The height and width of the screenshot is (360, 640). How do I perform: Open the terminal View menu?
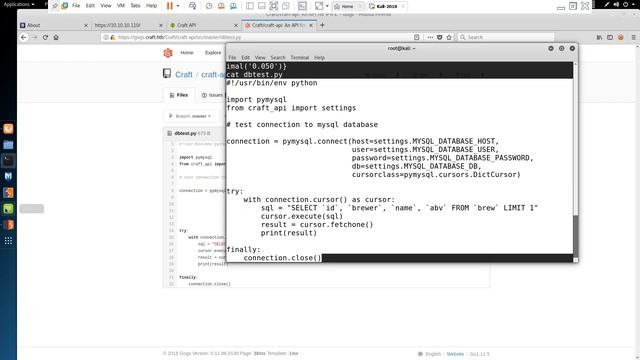pos(260,58)
